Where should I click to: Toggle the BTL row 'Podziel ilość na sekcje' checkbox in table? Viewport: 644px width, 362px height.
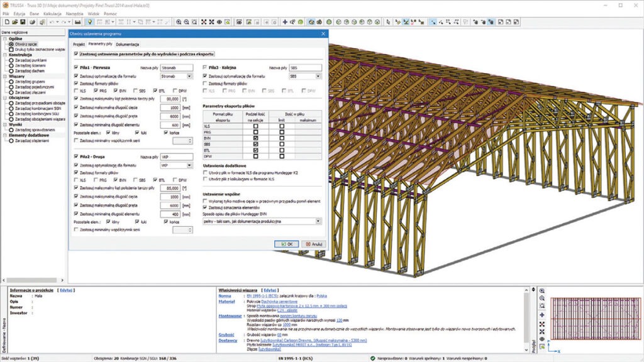tap(255, 150)
